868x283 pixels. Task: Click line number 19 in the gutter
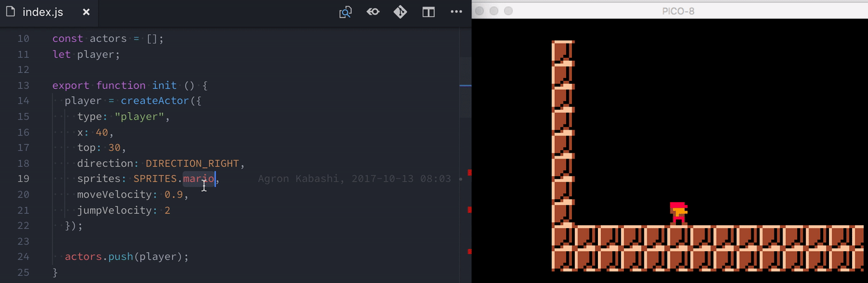click(23, 179)
